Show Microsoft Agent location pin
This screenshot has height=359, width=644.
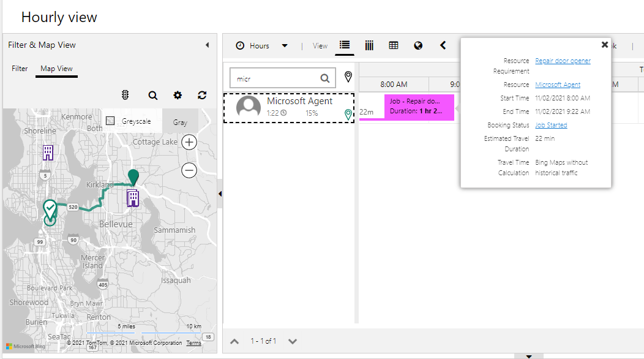tap(348, 115)
